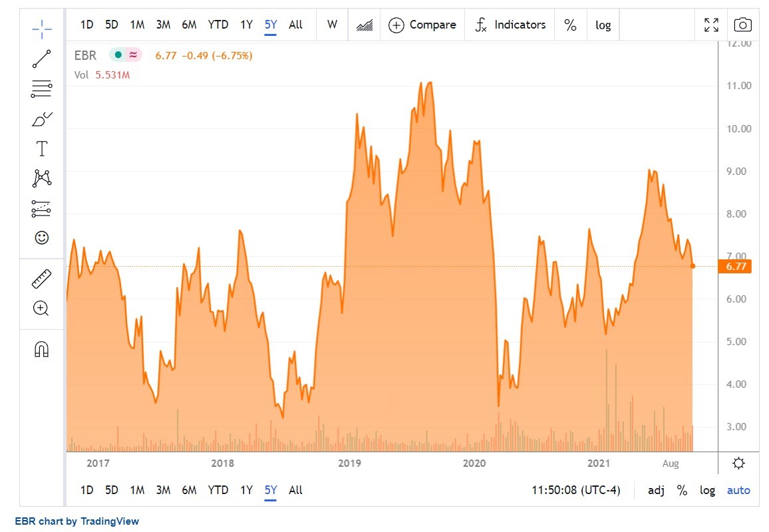Select 3M range in top toolbar
Image resolution: width=769 pixels, height=532 pixels.
tap(164, 25)
